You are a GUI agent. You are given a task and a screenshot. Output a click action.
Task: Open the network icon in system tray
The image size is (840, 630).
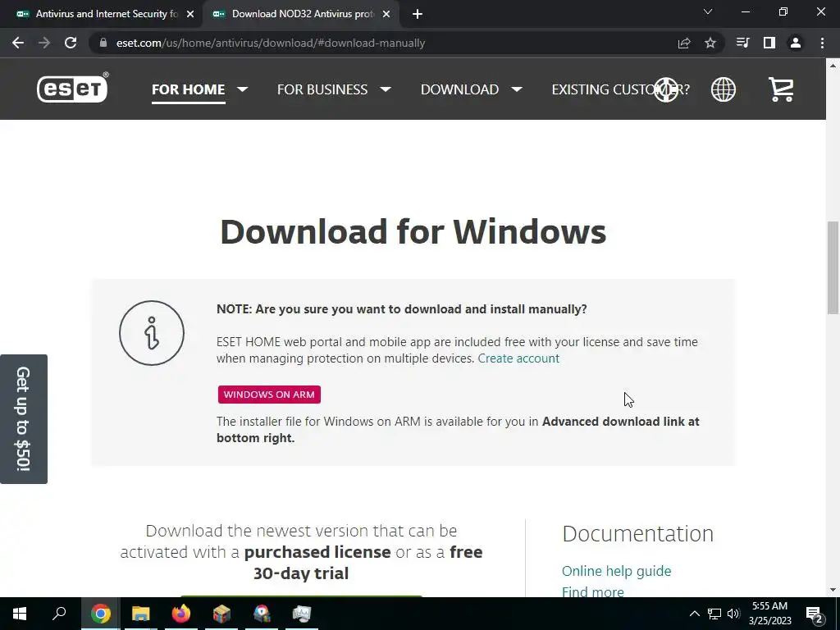pos(714,614)
